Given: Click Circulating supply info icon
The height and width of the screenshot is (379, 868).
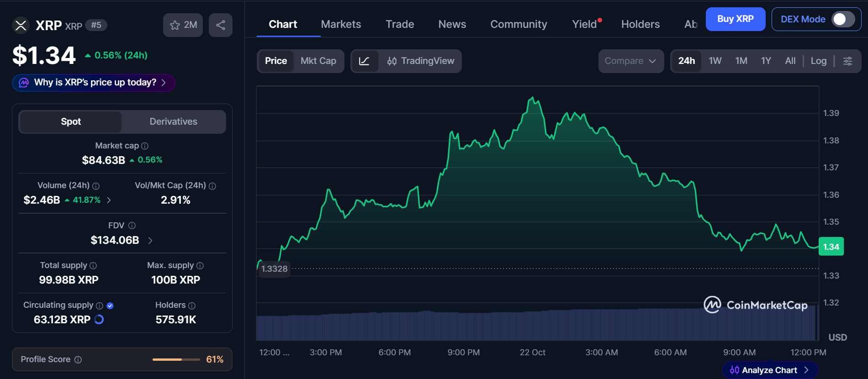Looking at the screenshot, I should 100,305.
